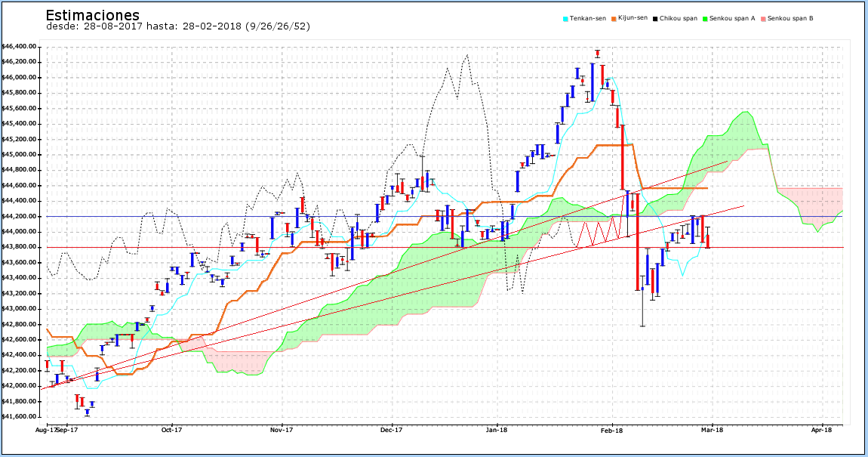
Task: Select the Chikou span legend label
Action: pyautogui.click(x=679, y=18)
